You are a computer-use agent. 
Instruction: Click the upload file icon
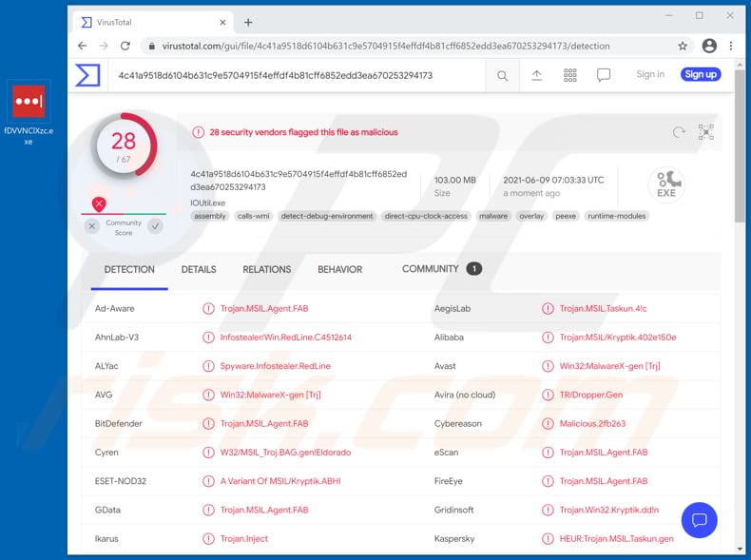(x=536, y=75)
